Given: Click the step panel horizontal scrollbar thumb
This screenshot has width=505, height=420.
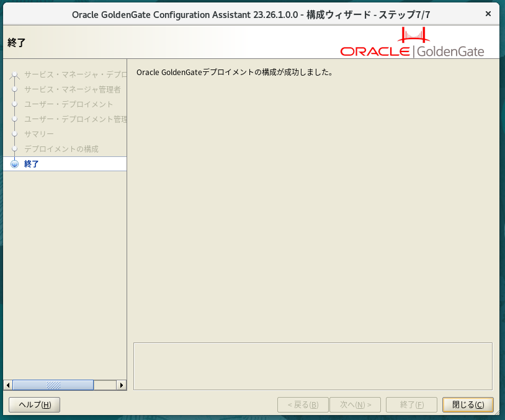Looking at the screenshot, I should pos(53,385).
